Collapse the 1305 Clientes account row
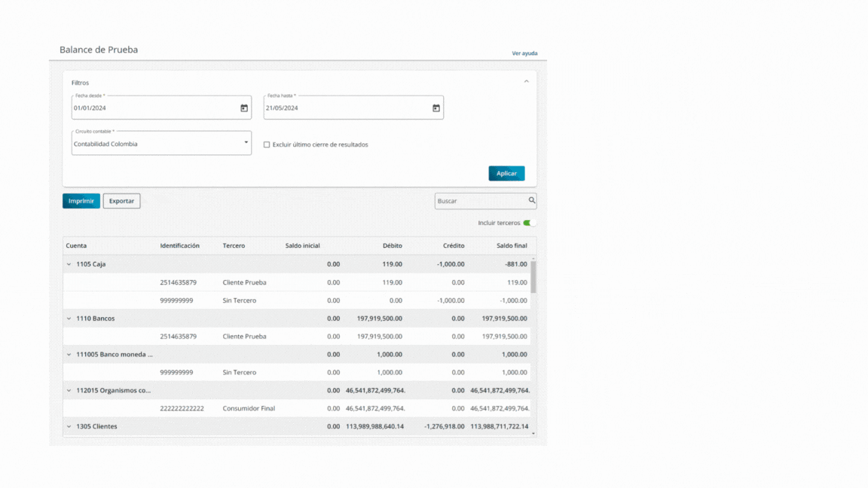 coord(69,426)
